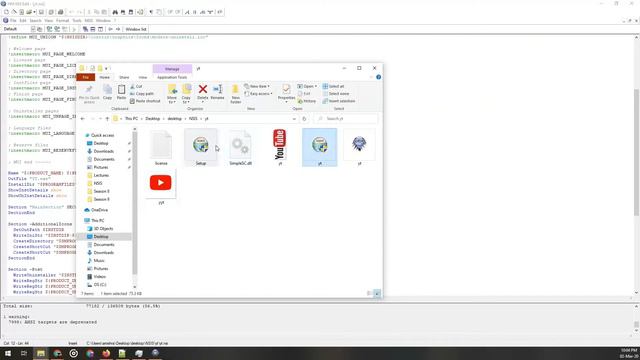Click Paste shortcut in the ribbon
The width and height of the screenshot is (640, 360).
(145, 101)
